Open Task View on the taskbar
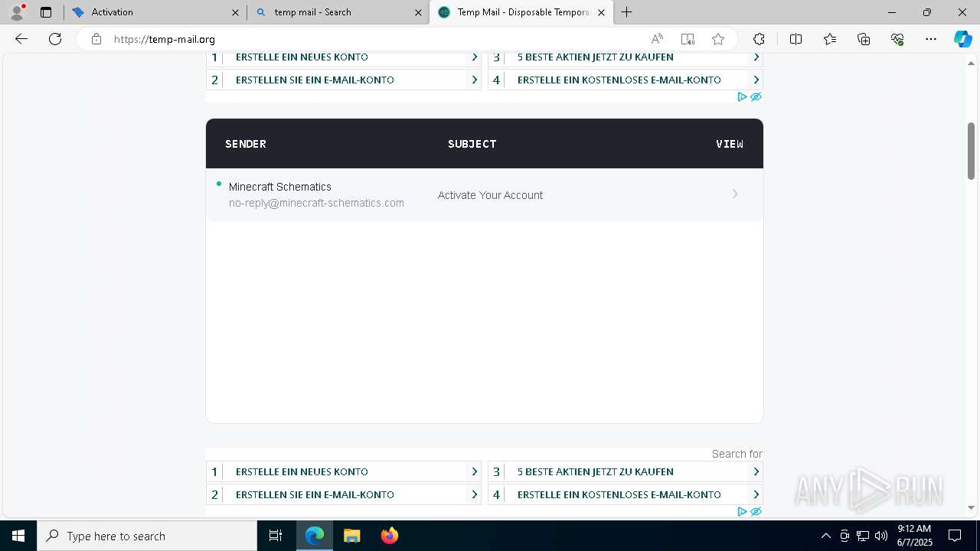 pyautogui.click(x=276, y=536)
